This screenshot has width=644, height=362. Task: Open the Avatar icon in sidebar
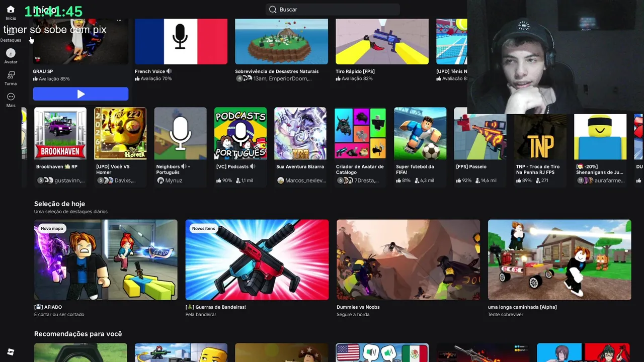click(11, 53)
